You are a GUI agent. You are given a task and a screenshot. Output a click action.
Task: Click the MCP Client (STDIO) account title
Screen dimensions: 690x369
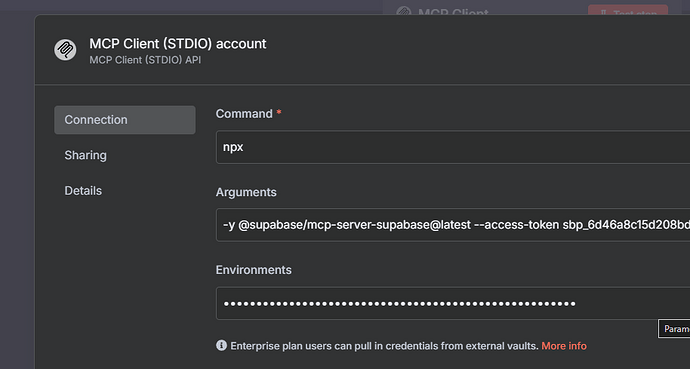pyautogui.click(x=178, y=44)
